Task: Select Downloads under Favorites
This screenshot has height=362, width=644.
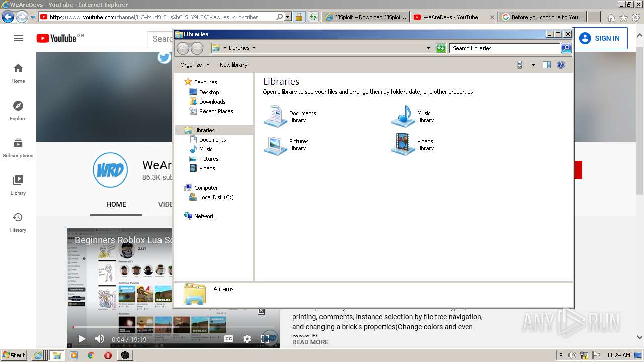Action: click(207, 102)
